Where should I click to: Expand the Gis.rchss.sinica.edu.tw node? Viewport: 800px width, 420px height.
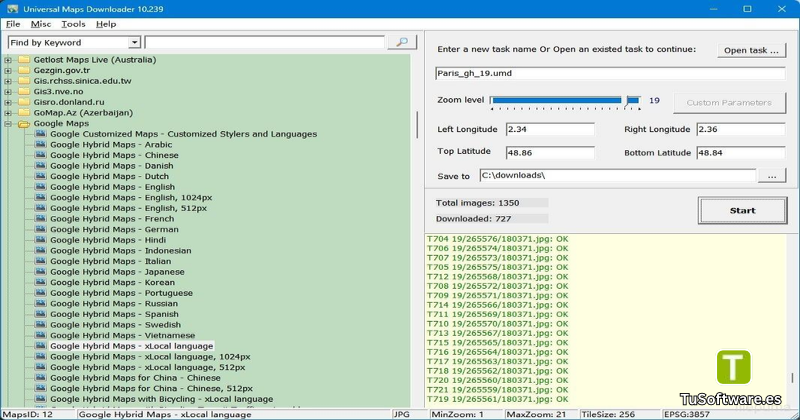8,81
